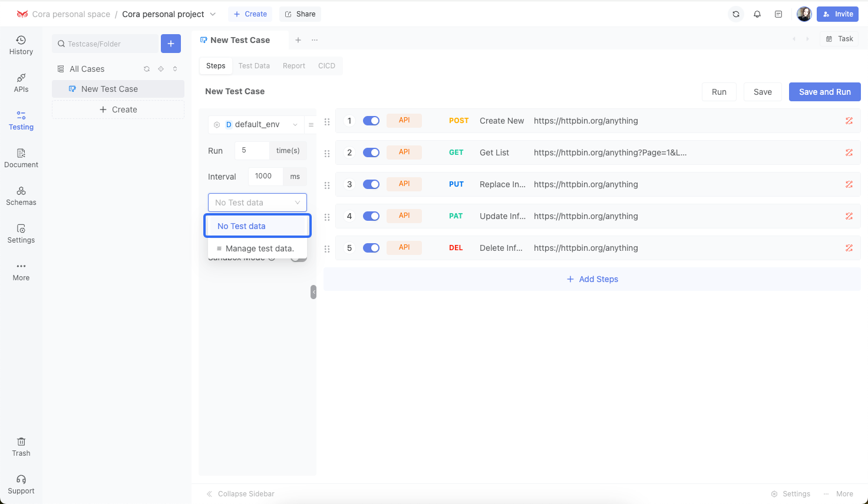Click the Run times input field
868x504 pixels.
252,151
